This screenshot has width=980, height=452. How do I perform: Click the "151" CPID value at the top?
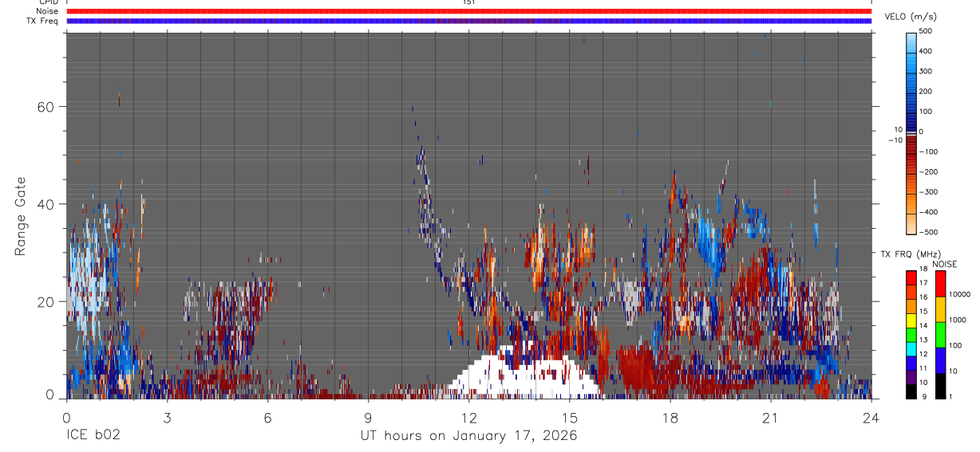[x=468, y=2]
